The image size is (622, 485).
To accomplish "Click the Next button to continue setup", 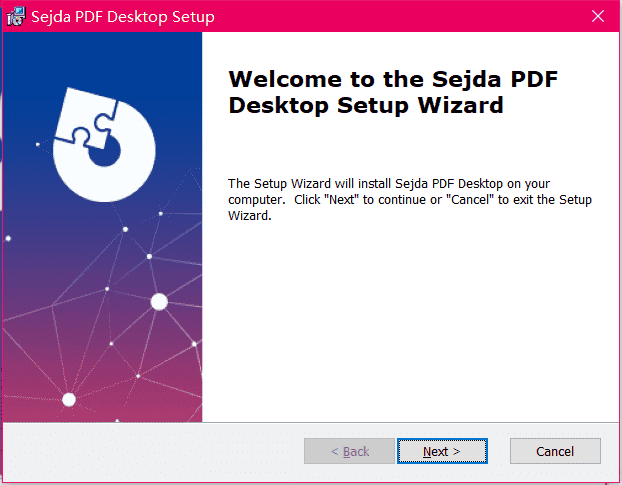I will pos(442,451).
